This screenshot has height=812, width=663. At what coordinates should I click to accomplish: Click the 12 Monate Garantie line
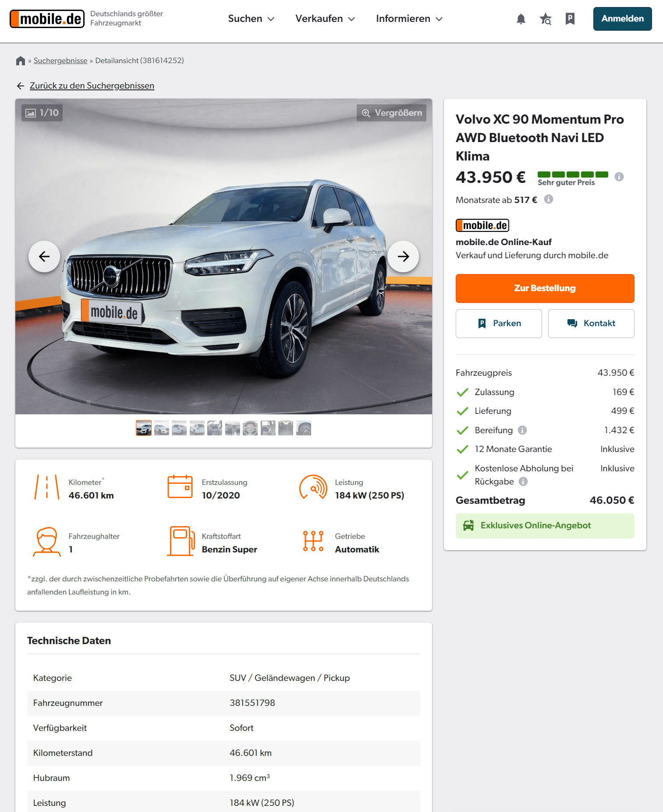[x=545, y=449]
